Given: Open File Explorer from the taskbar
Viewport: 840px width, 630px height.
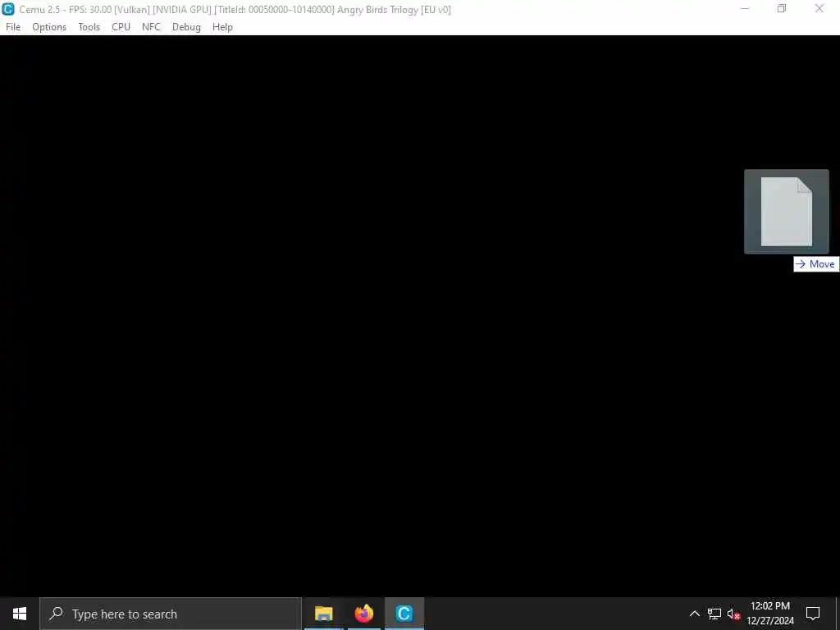Looking at the screenshot, I should click(323, 614).
